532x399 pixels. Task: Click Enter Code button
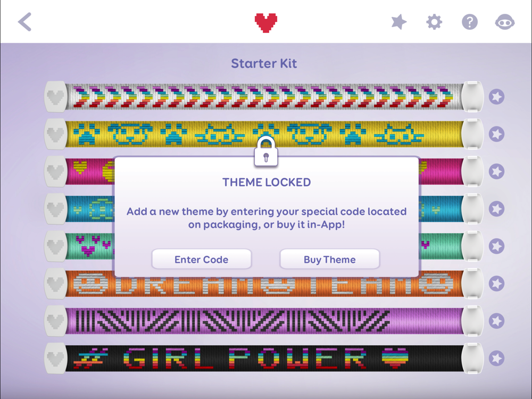202,260
